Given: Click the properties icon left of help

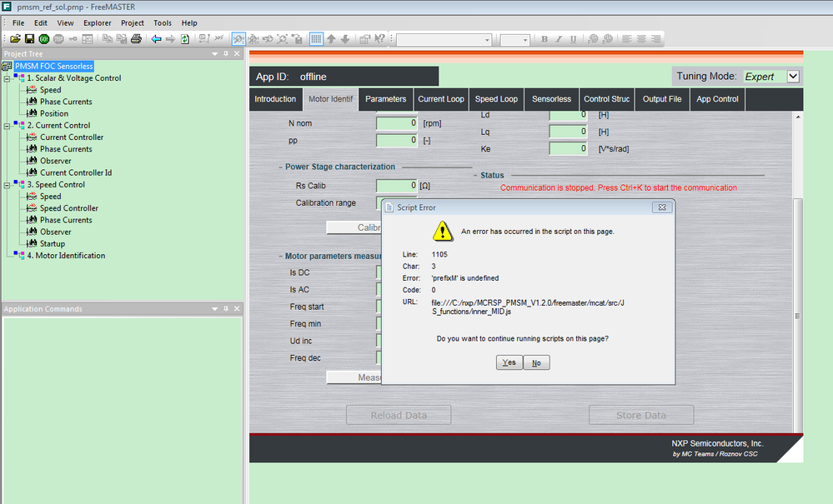Looking at the screenshot, I should point(364,38).
